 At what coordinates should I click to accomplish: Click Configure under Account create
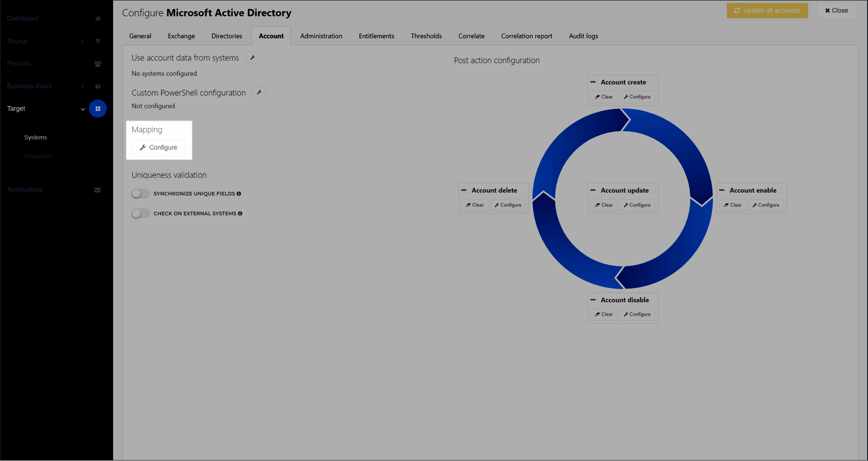pos(637,97)
